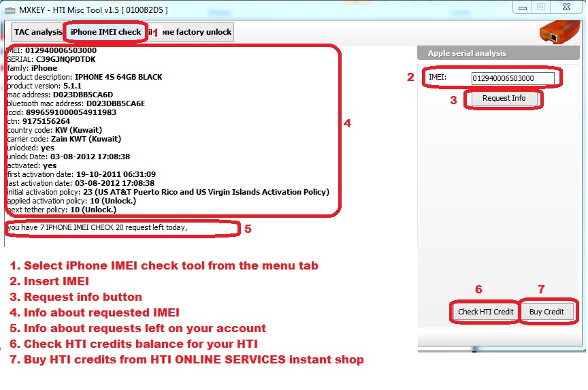
Task: Click the iccid 8996591000054911983 line
Action: (x=62, y=112)
